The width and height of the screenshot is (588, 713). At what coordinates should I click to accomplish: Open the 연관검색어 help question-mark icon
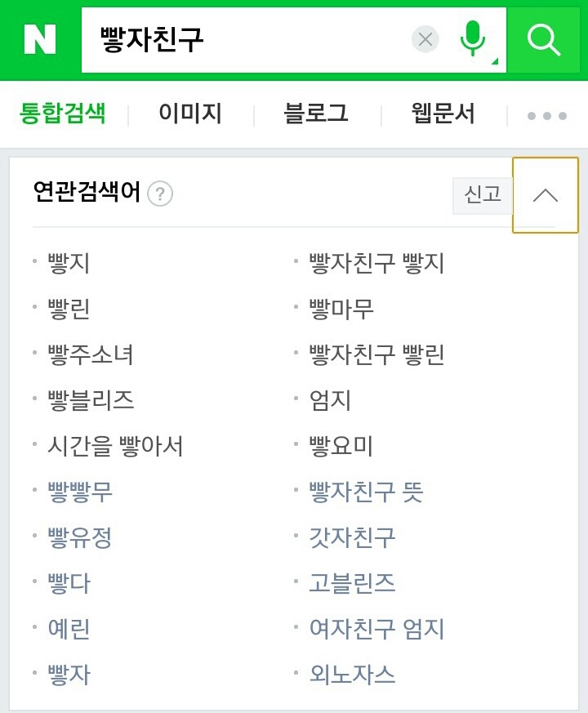point(160,194)
